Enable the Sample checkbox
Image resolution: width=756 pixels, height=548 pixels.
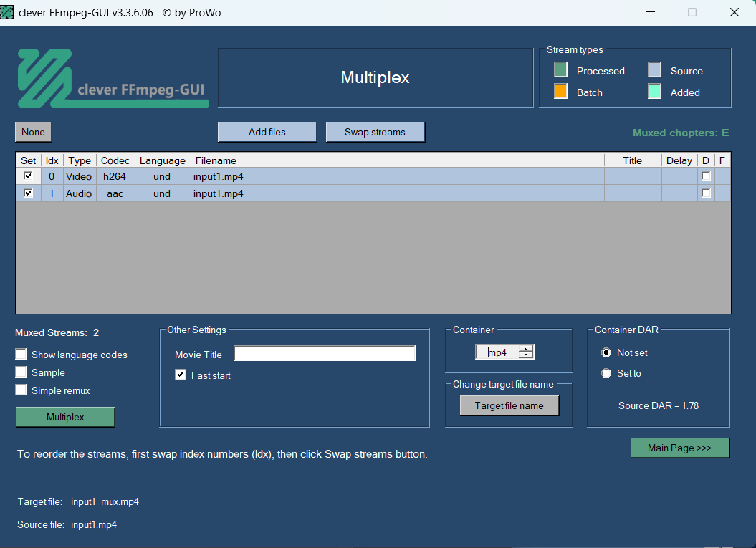[21, 372]
